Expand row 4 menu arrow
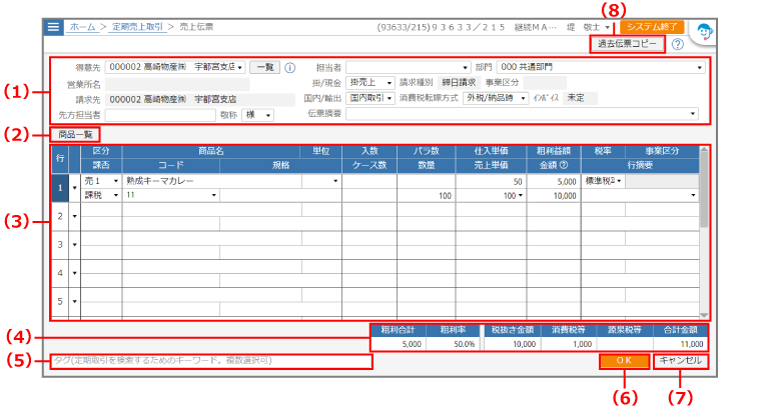The height and width of the screenshot is (416, 760). [x=75, y=273]
